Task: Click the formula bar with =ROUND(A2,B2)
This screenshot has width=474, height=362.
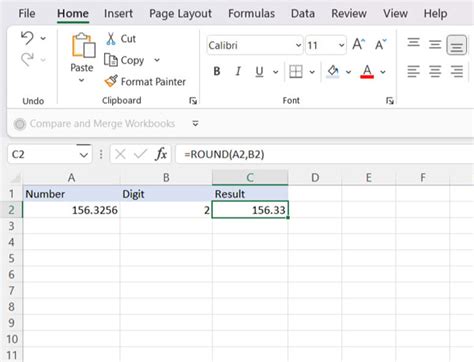Action: pyautogui.click(x=325, y=154)
